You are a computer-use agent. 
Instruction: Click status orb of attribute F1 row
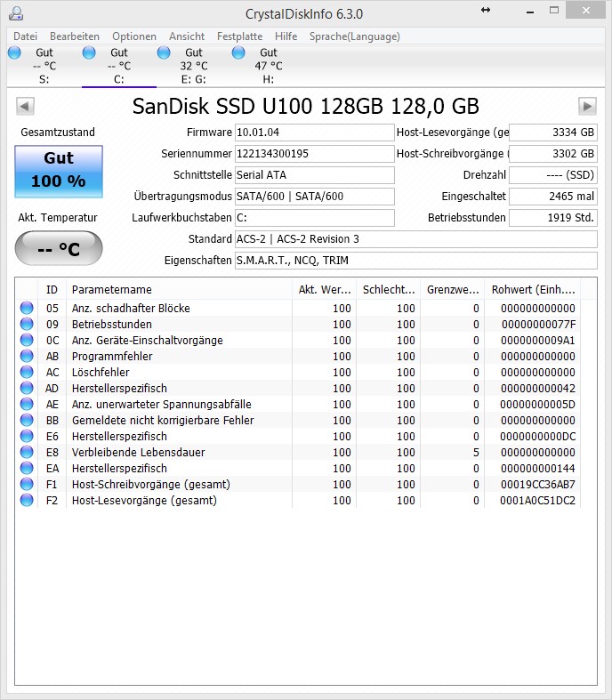(x=27, y=485)
